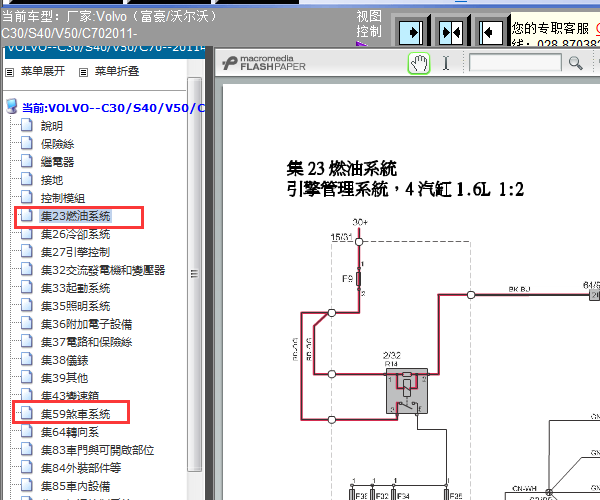Click the document icon beside 說明
Image resolution: width=600 pixels, height=500 pixels.
tap(26, 125)
